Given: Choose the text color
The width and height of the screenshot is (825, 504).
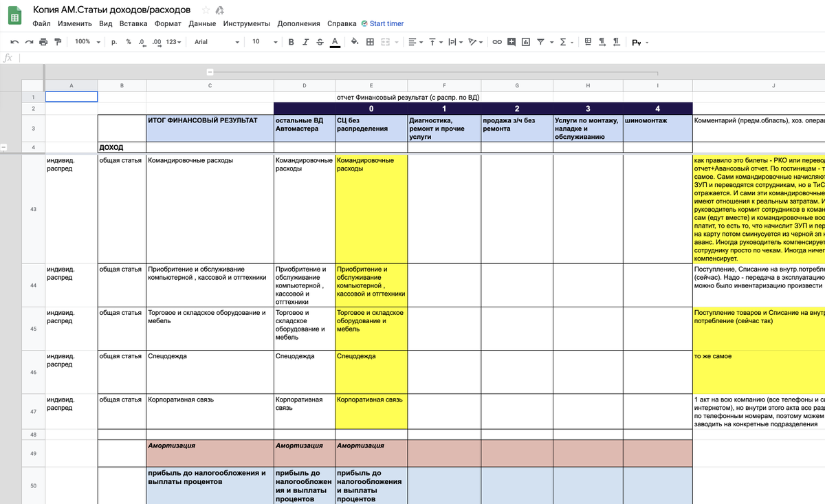Looking at the screenshot, I should click(334, 42).
